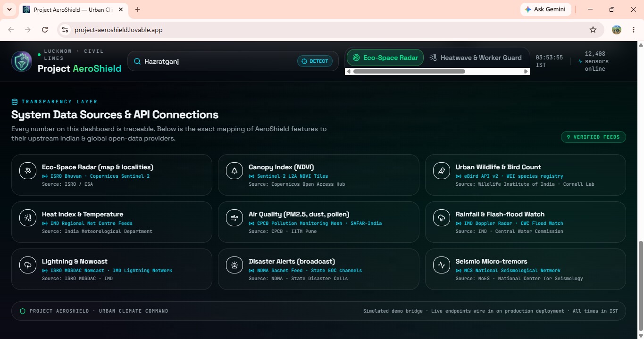Click the tab strip's right scroll arrow

[527, 72]
